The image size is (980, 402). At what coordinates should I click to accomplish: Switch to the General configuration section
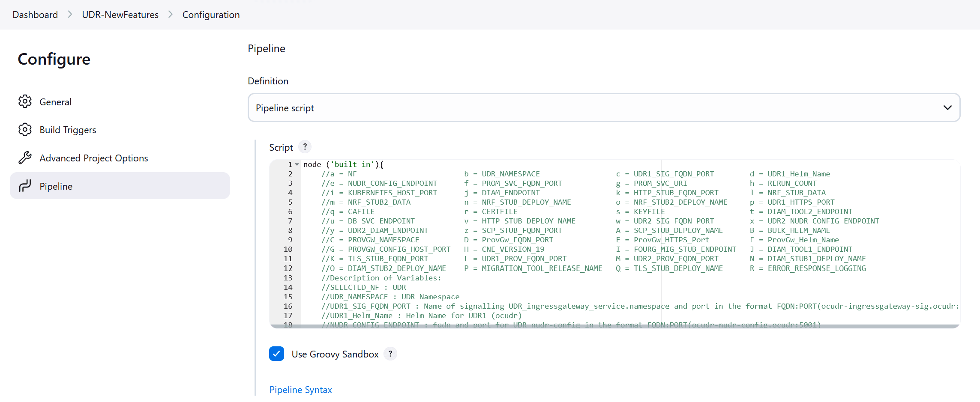(56, 101)
